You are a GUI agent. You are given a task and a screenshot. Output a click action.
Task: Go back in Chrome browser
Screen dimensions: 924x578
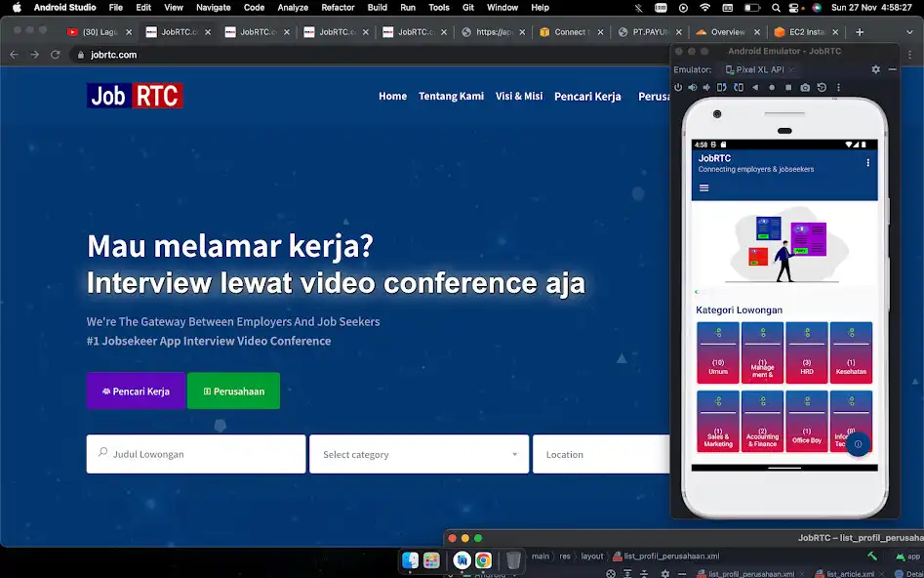[x=14, y=55]
